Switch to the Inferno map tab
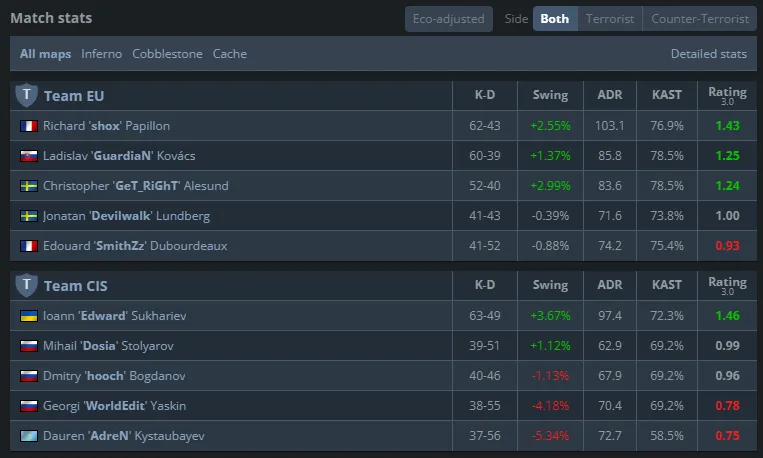 pyautogui.click(x=103, y=54)
